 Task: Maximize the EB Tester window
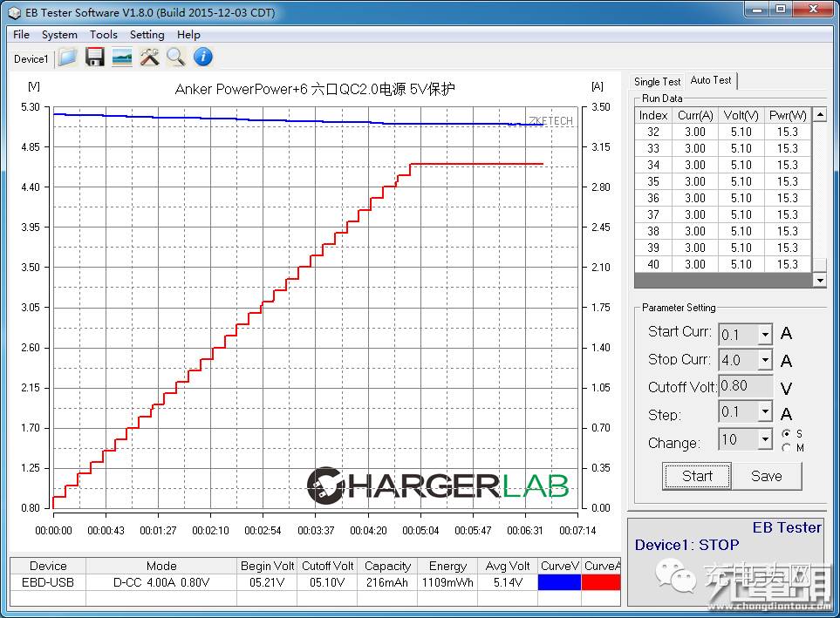click(781, 9)
